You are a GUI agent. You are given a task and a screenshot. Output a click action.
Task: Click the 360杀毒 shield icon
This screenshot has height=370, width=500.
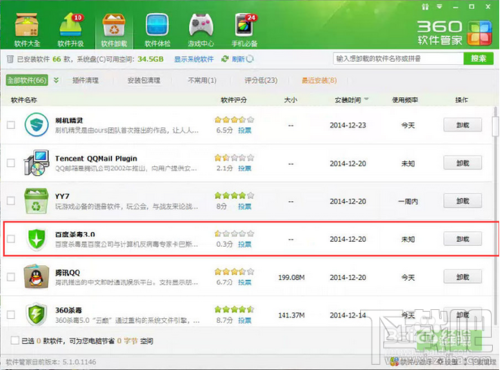pos(36,314)
